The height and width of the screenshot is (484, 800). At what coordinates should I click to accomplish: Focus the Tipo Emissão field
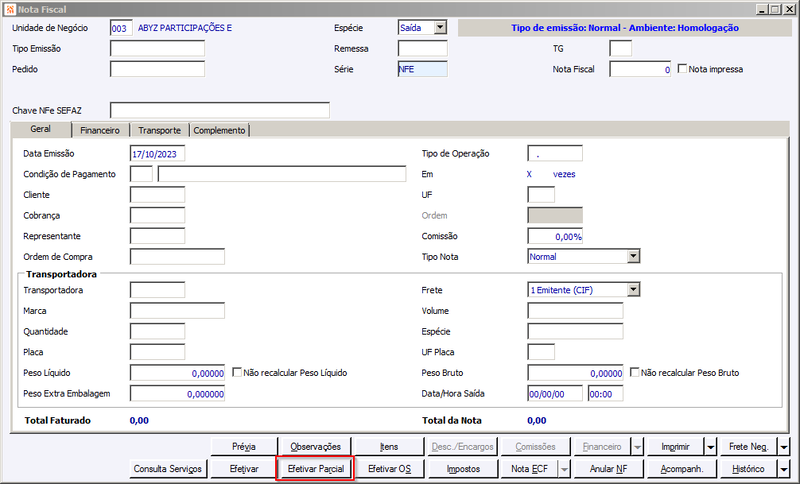157,48
